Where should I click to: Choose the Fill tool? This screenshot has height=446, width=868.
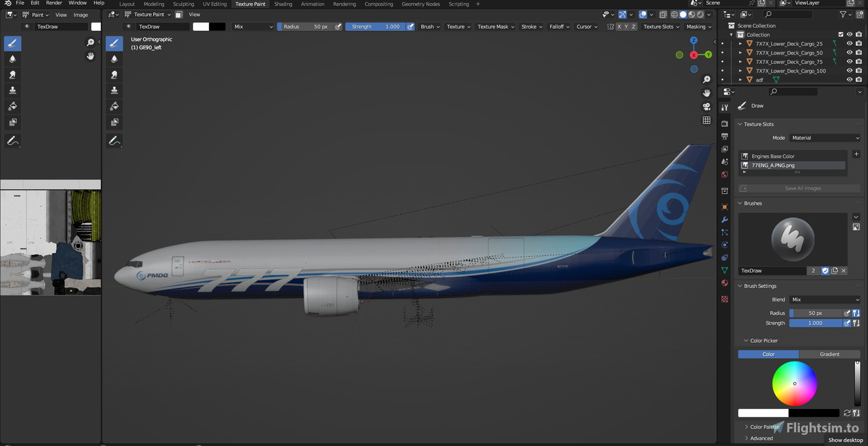coord(13,105)
